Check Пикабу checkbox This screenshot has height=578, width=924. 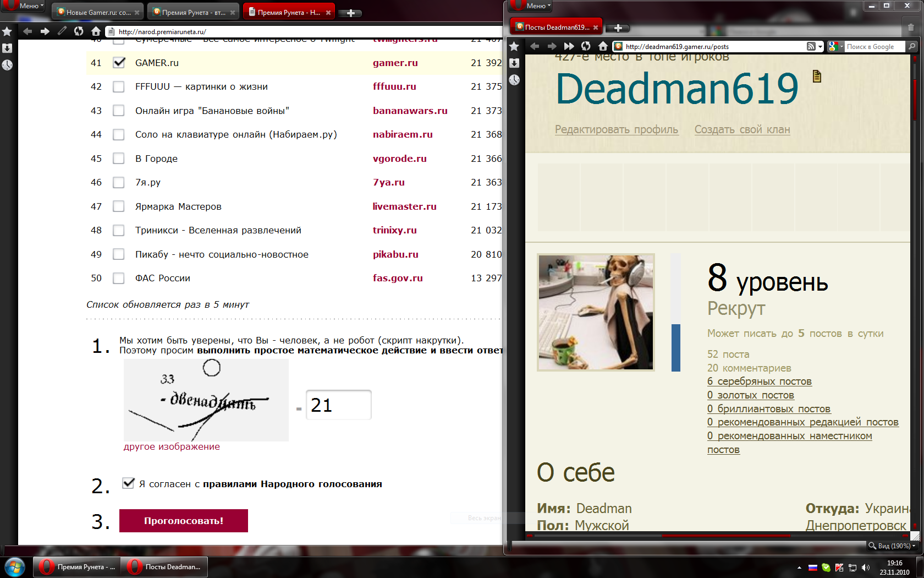(x=118, y=254)
